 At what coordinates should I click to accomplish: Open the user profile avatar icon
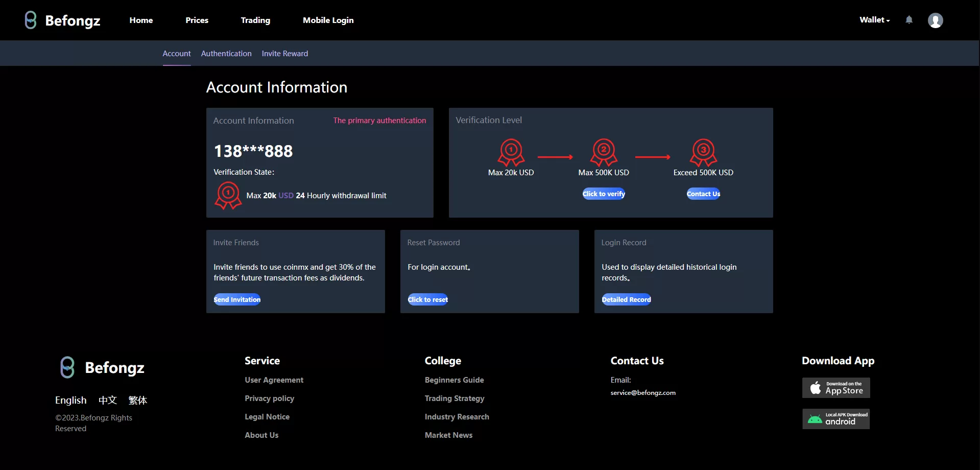click(x=935, y=20)
